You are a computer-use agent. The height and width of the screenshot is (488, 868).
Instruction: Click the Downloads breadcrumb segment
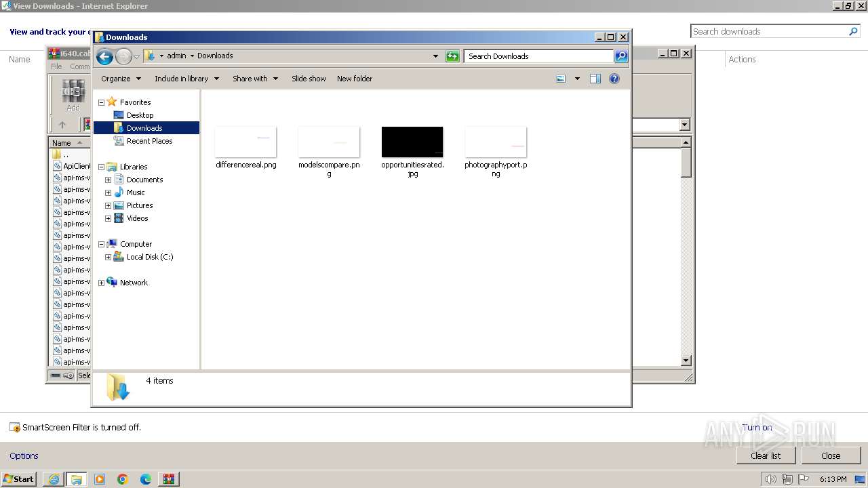click(x=215, y=56)
